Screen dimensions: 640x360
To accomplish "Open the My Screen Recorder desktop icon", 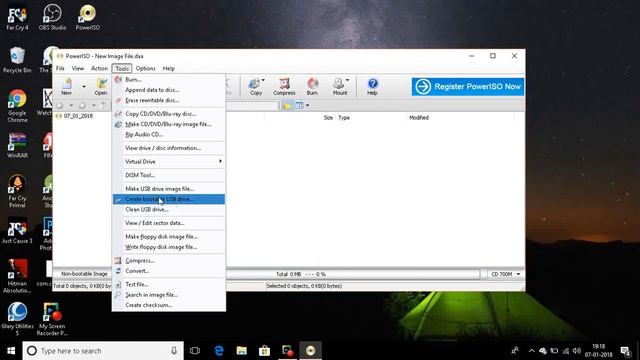I will 52,319.
